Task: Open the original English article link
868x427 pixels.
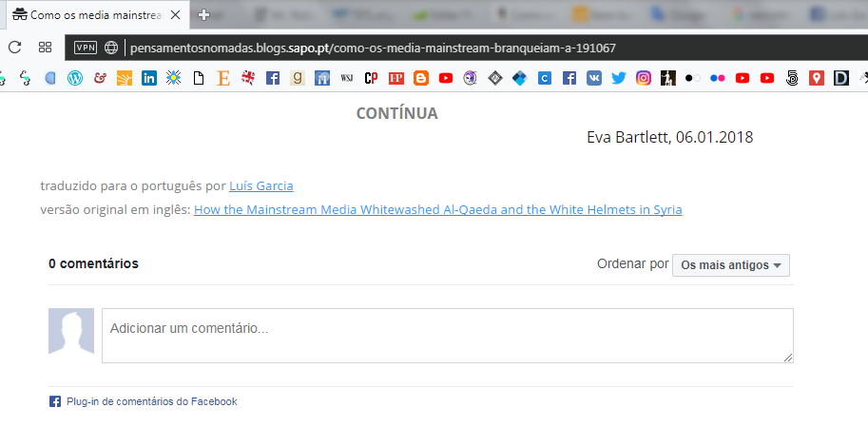Action: coord(437,210)
